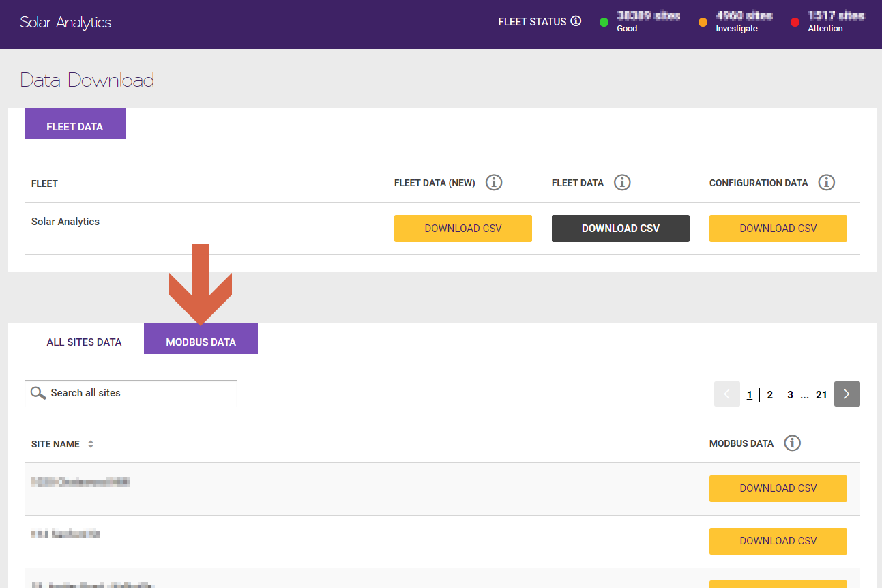Download Configuration Data CSV

[778, 229]
